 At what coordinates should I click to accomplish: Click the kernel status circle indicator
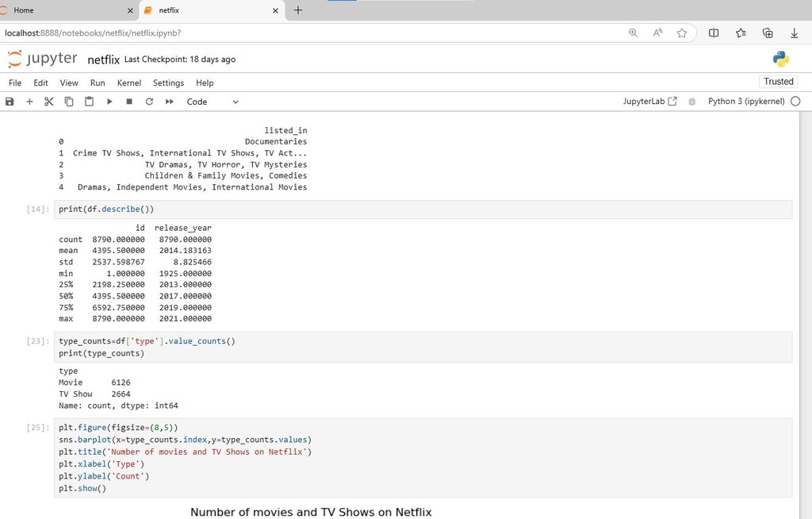[x=795, y=101]
